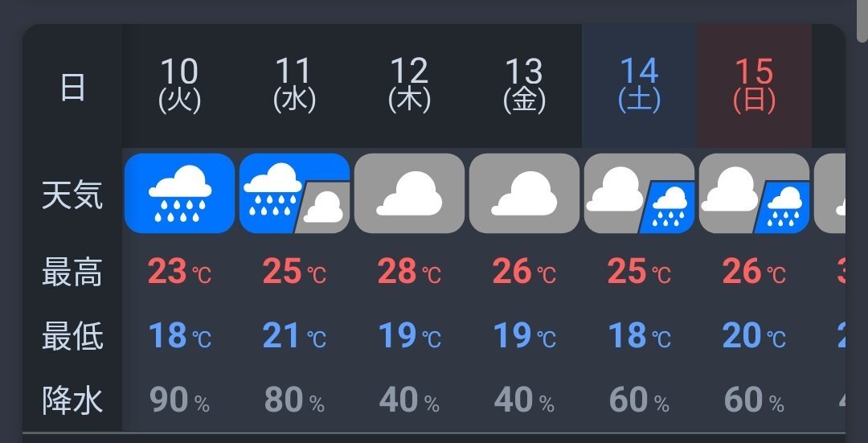Select cloudy-then-rain icon for Saturday the 14th
868x443 pixels.
pyautogui.click(x=640, y=193)
